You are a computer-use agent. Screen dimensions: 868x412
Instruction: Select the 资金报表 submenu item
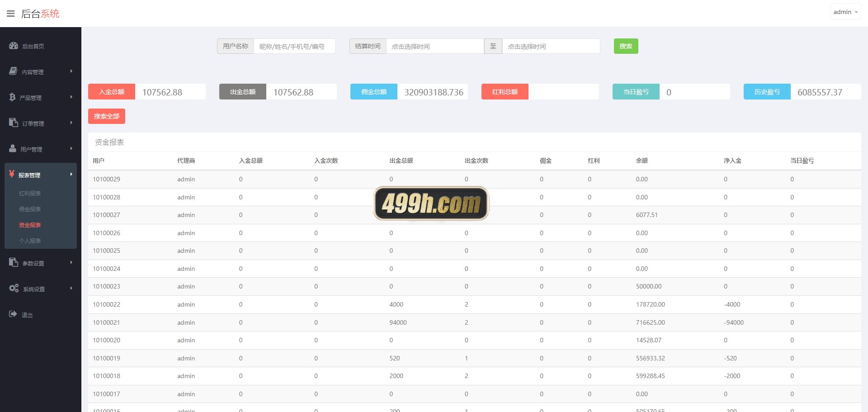tap(30, 225)
